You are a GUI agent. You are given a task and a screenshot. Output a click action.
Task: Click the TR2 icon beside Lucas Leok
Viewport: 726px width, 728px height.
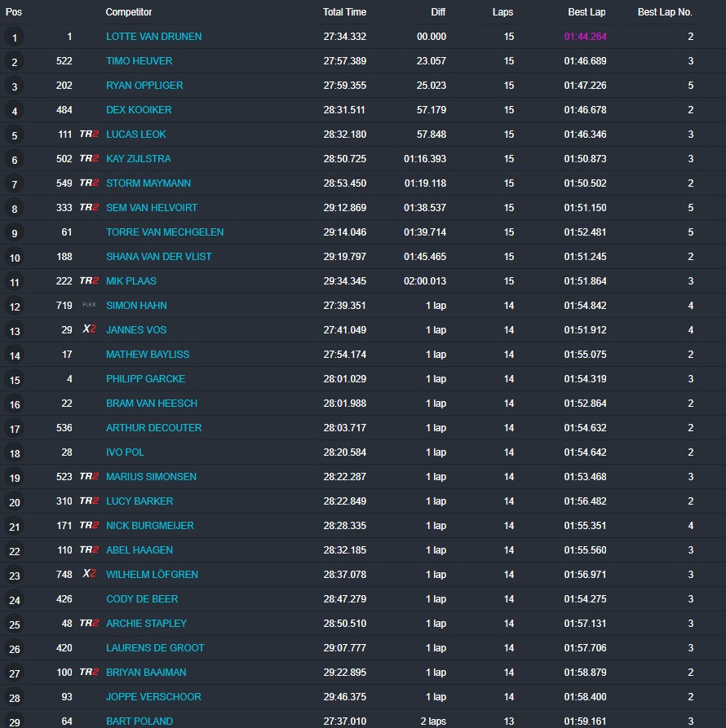tap(89, 135)
